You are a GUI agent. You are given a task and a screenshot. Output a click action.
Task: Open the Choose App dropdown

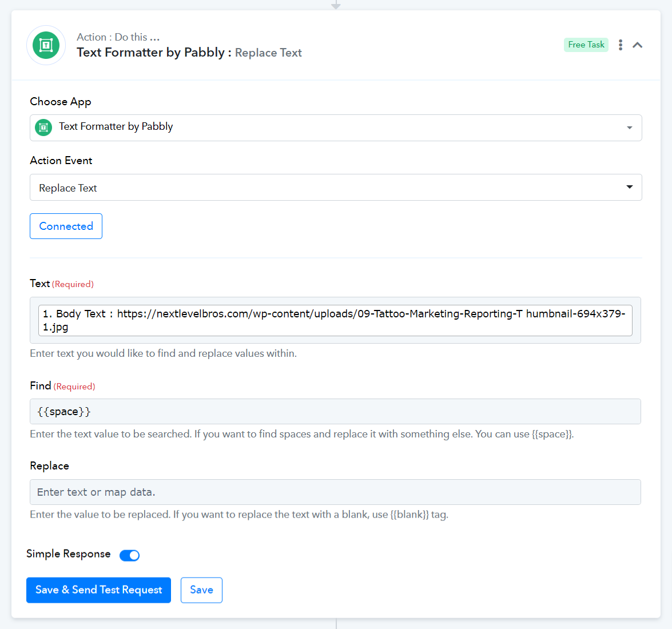tap(336, 128)
